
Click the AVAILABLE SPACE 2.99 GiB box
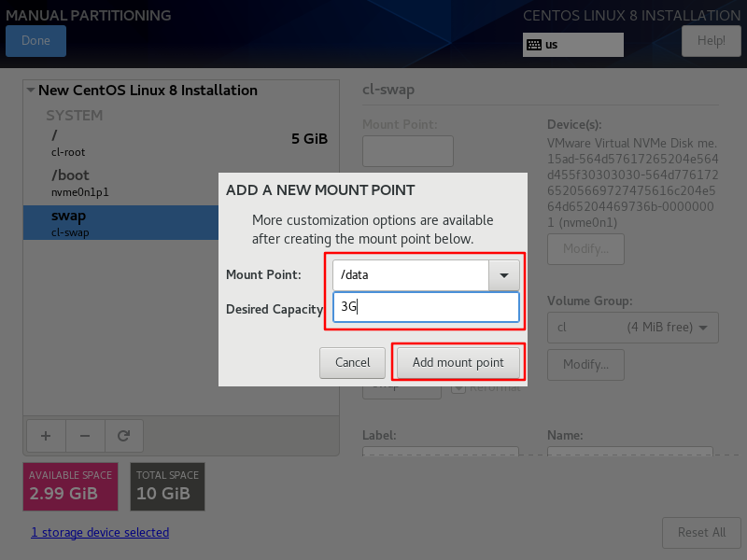coord(71,486)
